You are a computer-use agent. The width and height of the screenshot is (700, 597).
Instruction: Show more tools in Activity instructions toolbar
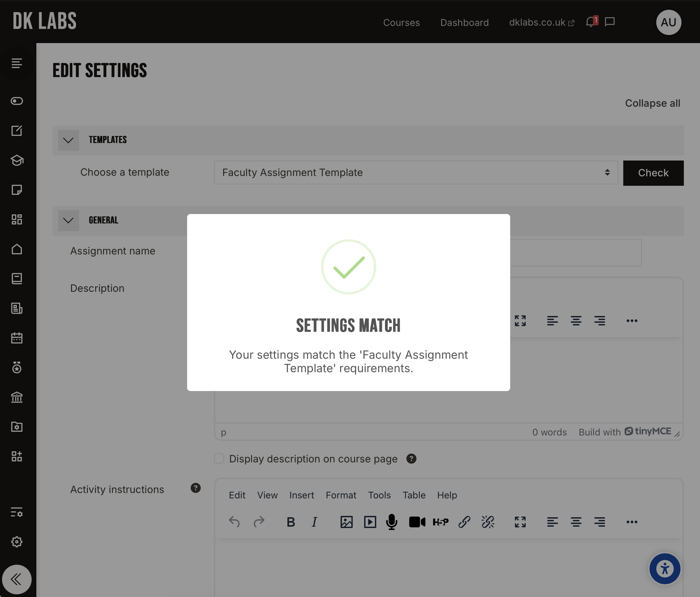click(632, 522)
